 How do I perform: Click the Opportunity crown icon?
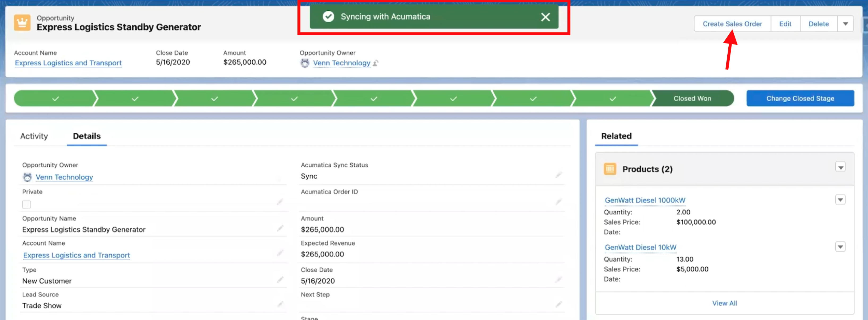click(x=22, y=23)
